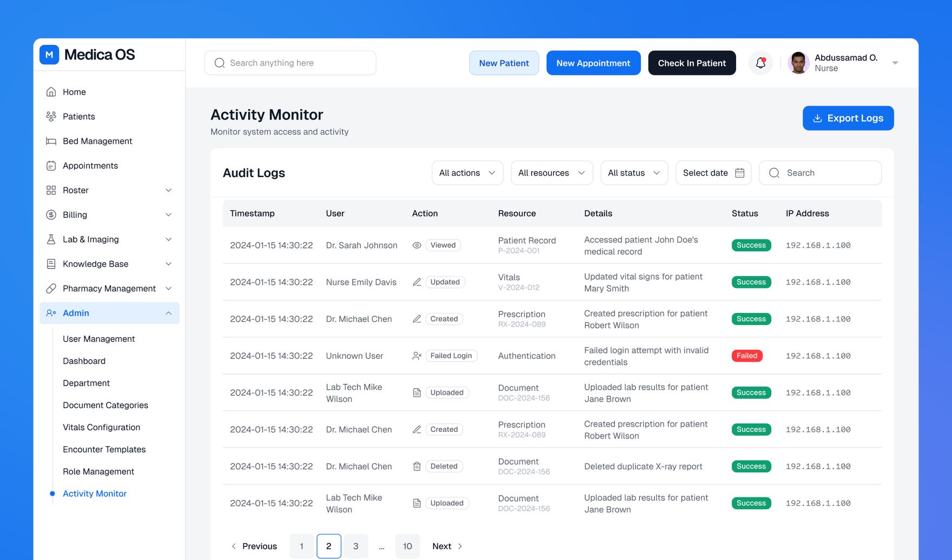Click the Unknown User cell

tap(354, 356)
